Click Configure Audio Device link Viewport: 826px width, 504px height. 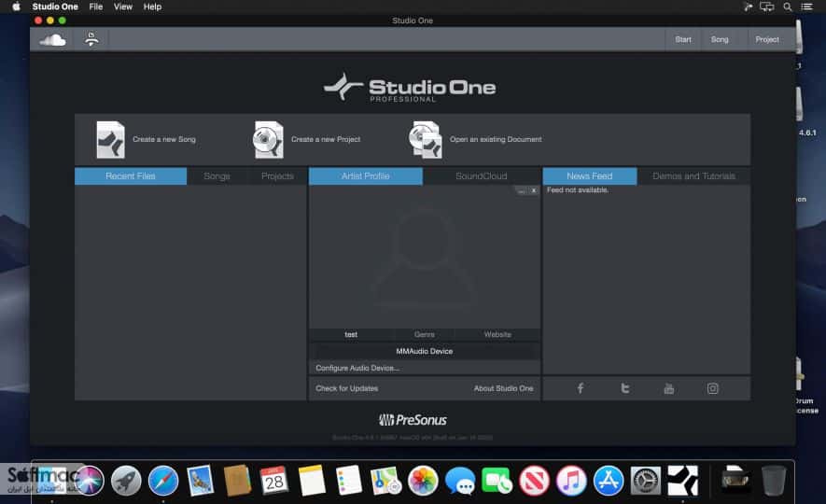357,368
